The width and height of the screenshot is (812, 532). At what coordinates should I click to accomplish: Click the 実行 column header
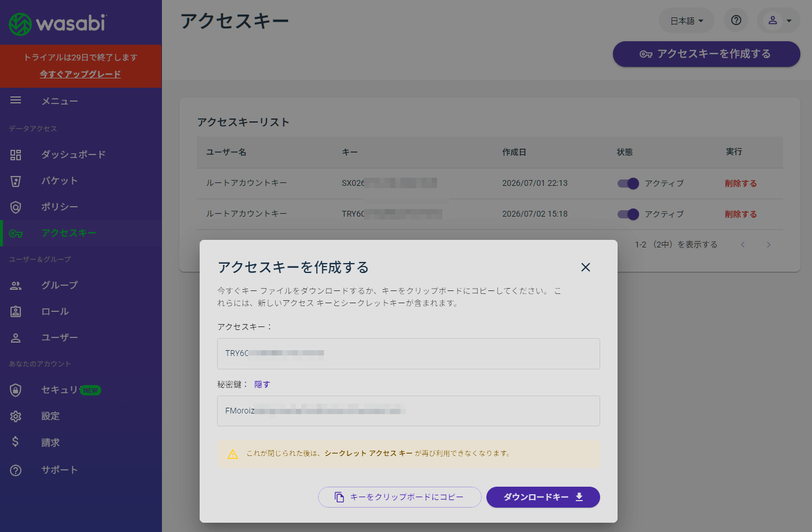click(734, 152)
